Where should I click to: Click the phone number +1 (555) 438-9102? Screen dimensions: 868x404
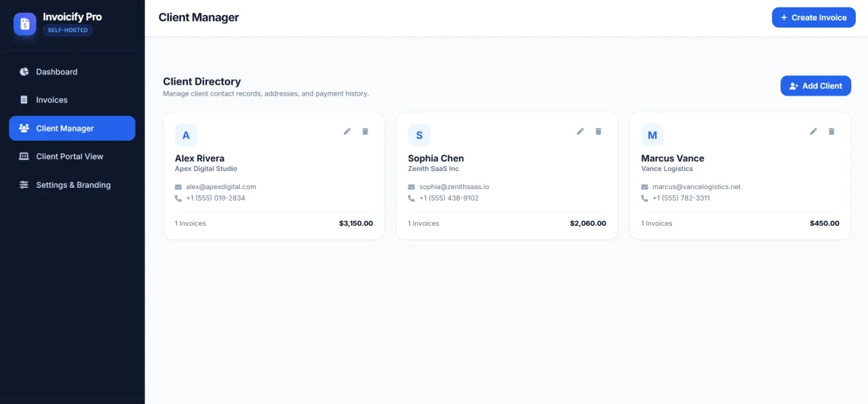point(449,199)
